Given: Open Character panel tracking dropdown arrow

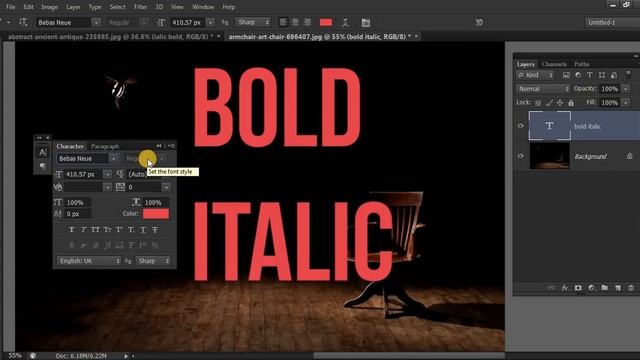Looking at the screenshot, I should click(x=166, y=187).
